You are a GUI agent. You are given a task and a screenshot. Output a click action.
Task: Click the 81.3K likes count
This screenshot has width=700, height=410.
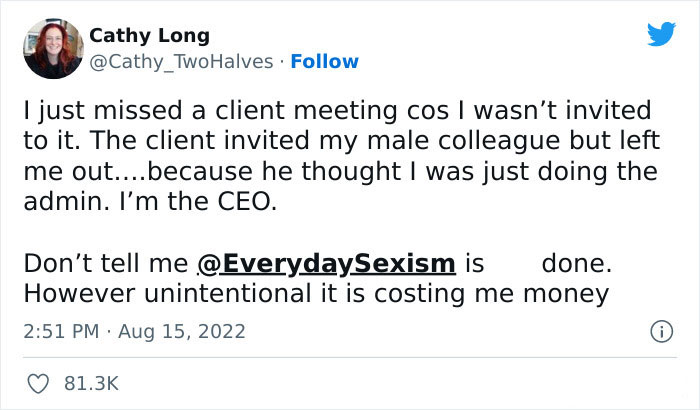tap(92, 383)
